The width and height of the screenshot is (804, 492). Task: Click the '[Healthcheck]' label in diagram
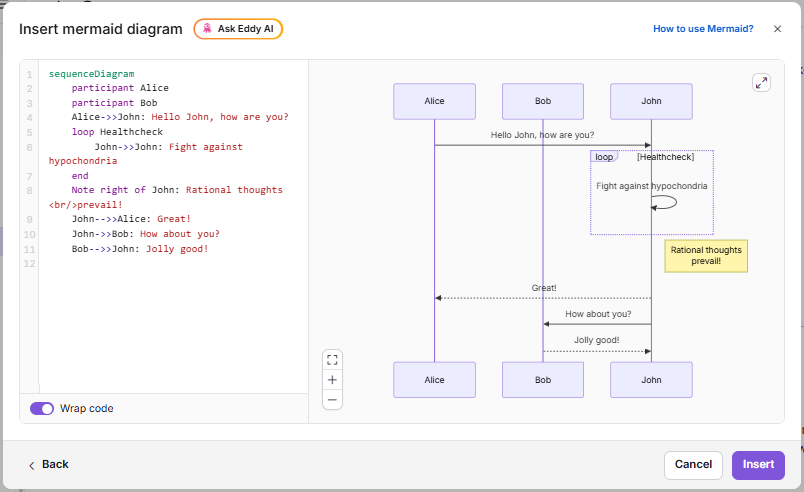[666, 157]
